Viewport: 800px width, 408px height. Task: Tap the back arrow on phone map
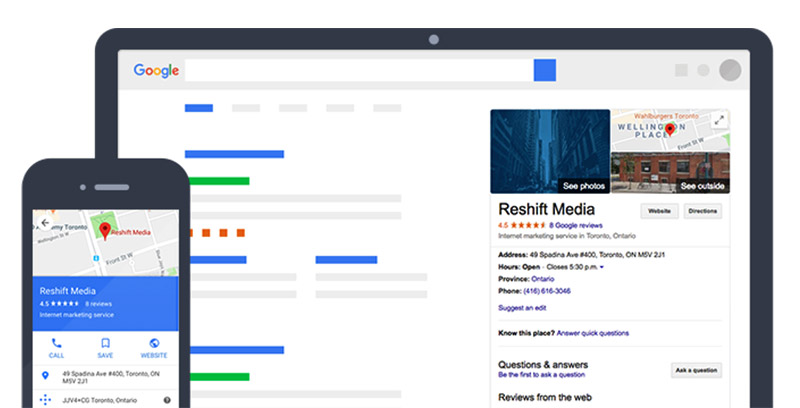(45, 223)
